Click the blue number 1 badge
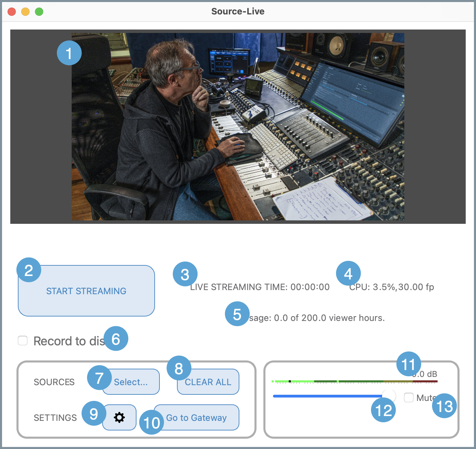Viewport: 476px width, 449px height. pos(69,53)
